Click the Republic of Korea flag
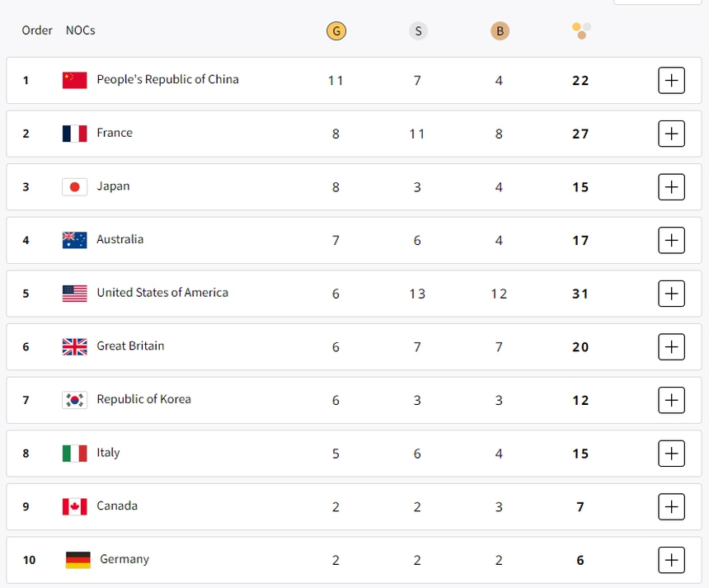This screenshot has width=709, height=588. [x=74, y=400]
